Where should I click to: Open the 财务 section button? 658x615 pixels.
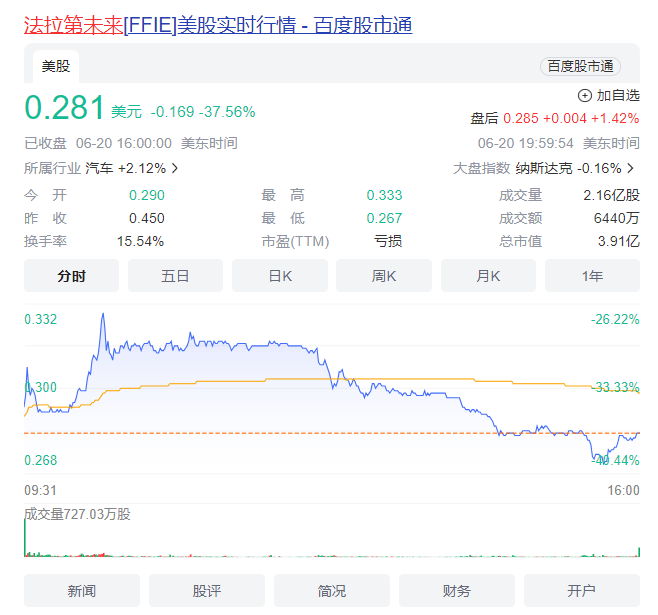coord(457,590)
